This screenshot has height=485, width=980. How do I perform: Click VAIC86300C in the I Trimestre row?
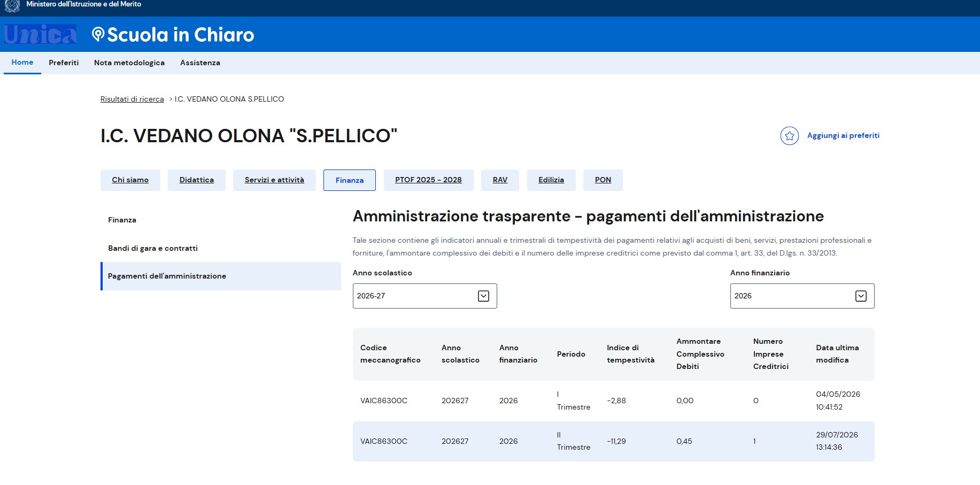pos(384,401)
